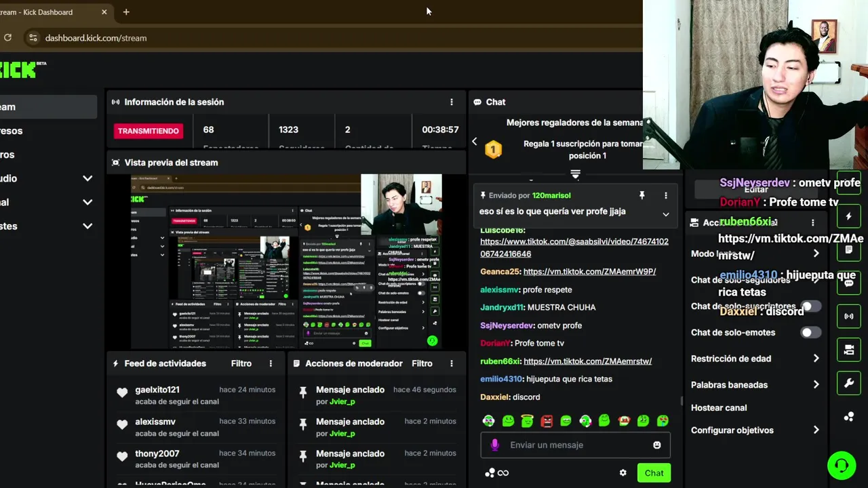This screenshot has height=488, width=868.
Task: Open the lightning bolt quick actions icon
Action: click(848, 216)
